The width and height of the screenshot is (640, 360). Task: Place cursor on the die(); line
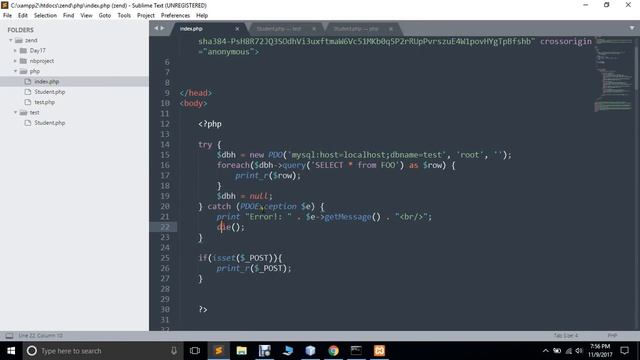point(231,227)
